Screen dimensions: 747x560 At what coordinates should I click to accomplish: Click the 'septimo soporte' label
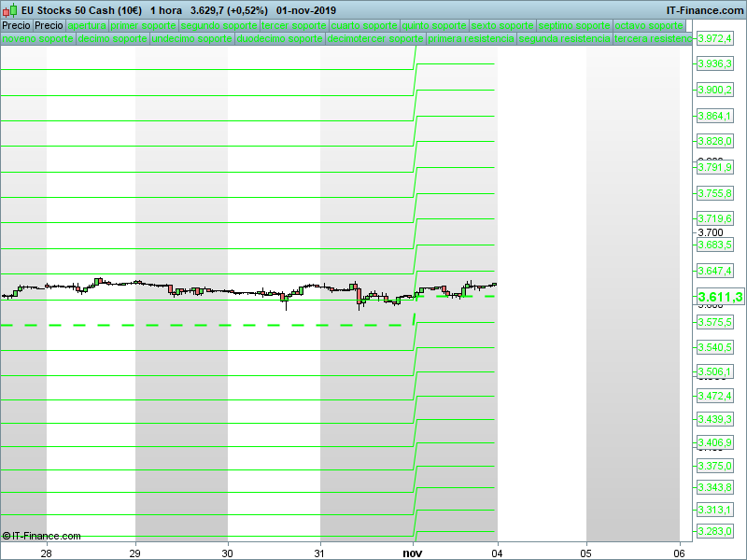pos(574,26)
